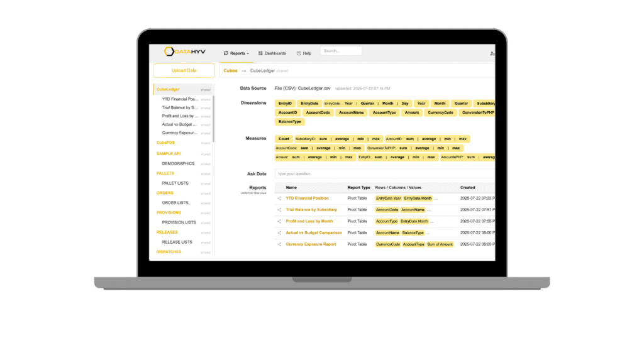The height and width of the screenshot is (338, 644).
Task: Click the top Search field
Action: [x=341, y=52]
